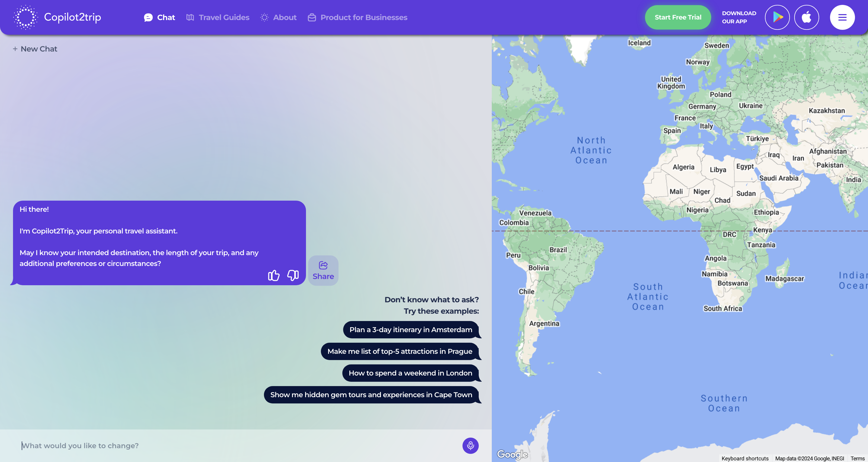The width and height of the screenshot is (868, 462).
Task: Click Bolivia on the map
Action: pyautogui.click(x=538, y=268)
